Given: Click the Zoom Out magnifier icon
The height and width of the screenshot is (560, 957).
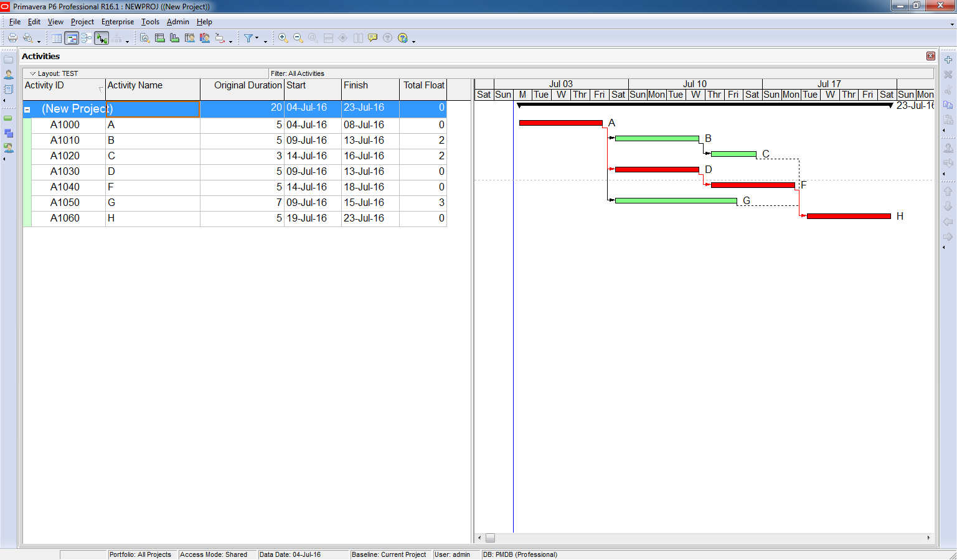Looking at the screenshot, I should 298,38.
